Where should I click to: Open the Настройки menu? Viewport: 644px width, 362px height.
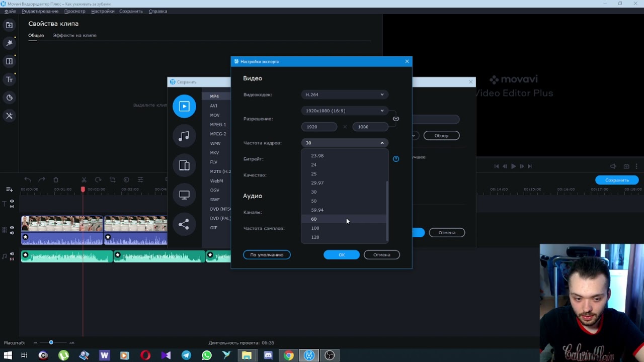103,11
